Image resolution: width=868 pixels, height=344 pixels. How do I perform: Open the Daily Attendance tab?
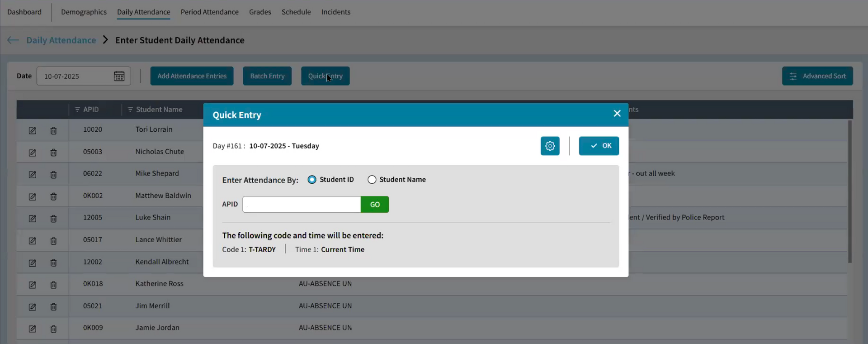[143, 12]
